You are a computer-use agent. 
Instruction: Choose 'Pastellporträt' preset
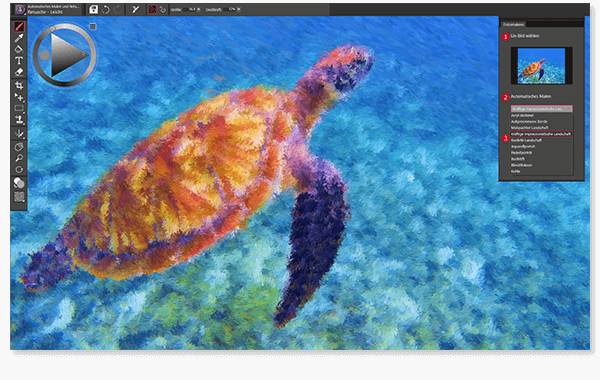[522, 152]
